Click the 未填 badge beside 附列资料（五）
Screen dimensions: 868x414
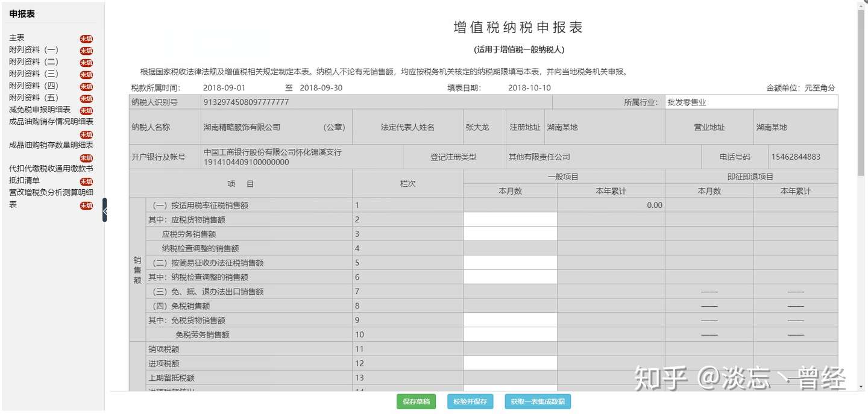[x=87, y=98]
